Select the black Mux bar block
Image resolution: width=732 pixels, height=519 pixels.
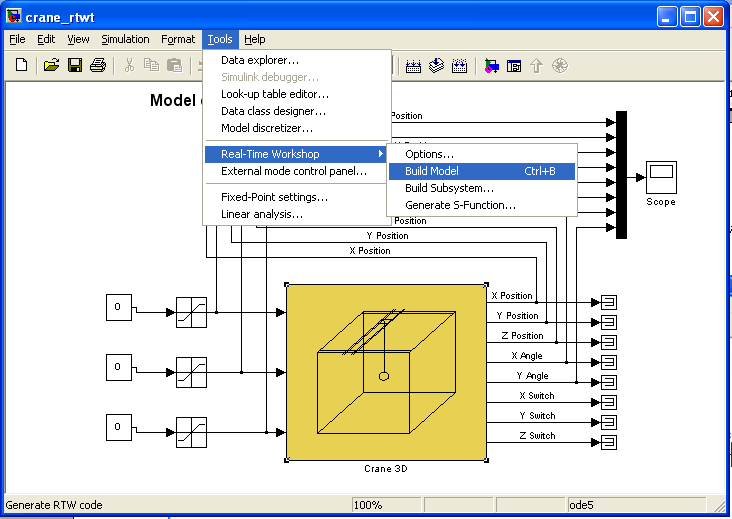pyautogui.click(x=621, y=175)
